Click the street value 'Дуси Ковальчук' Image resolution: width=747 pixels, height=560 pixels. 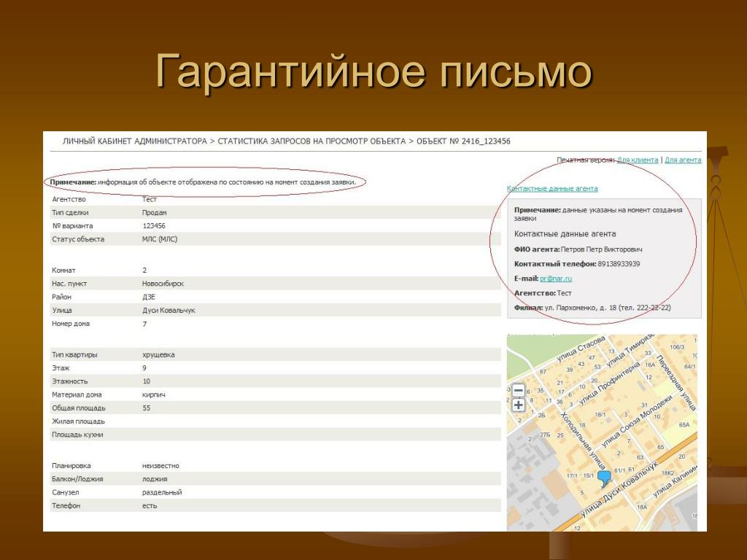tap(169, 311)
